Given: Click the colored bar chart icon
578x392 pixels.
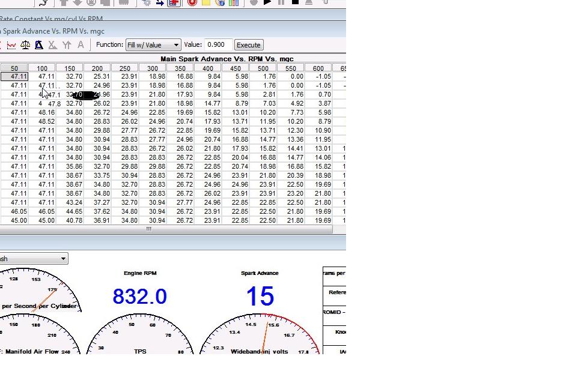Looking at the screenshot, I should (x=234, y=2).
